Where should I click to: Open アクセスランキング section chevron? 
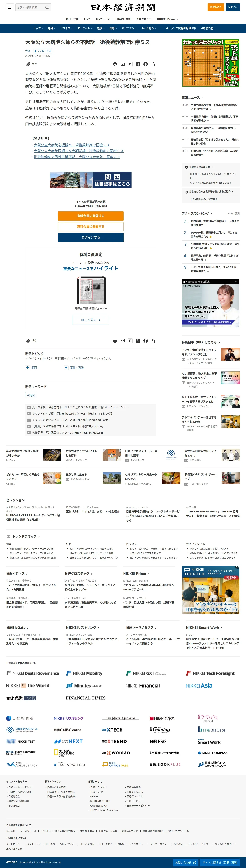pos(211,214)
